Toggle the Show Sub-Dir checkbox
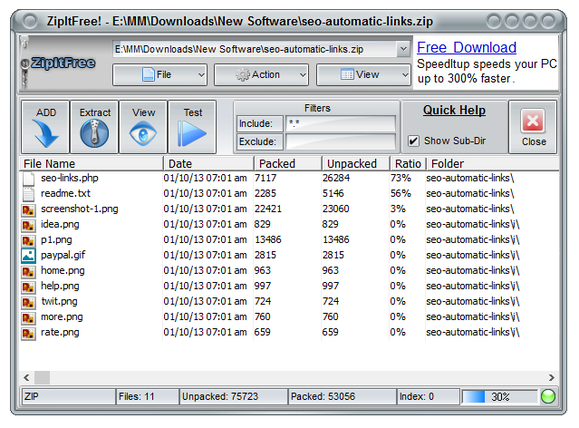 (413, 141)
